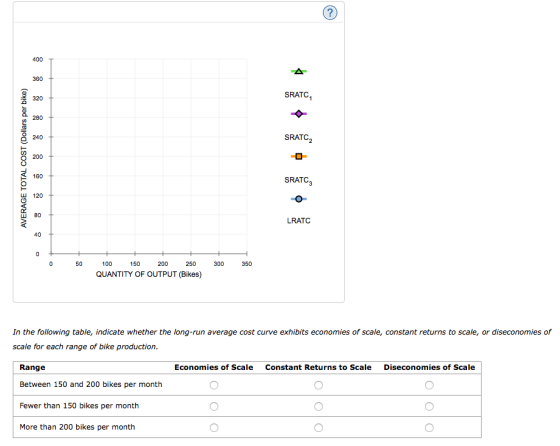Choose Economies of Scale for more than 200

214,427
